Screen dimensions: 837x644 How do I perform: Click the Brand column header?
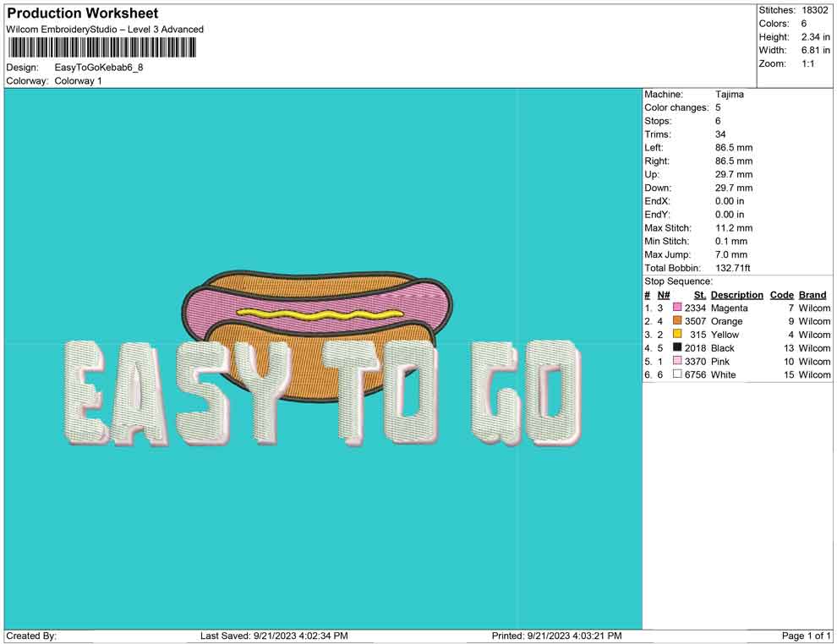pos(812,295)
